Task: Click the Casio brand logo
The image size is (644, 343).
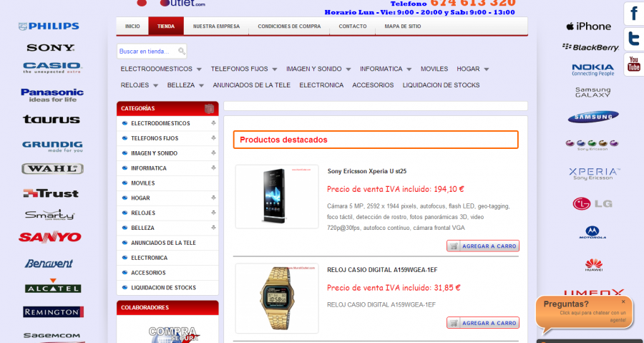Action: click(52, 68)
